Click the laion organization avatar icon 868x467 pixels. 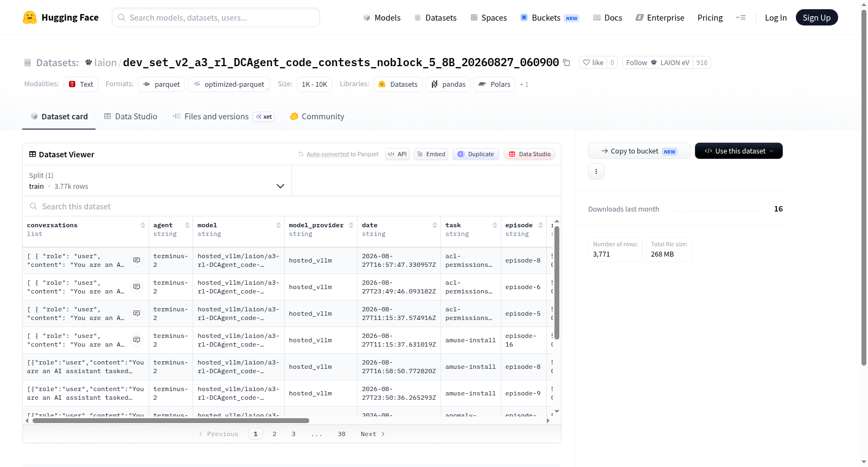point(88,62)
